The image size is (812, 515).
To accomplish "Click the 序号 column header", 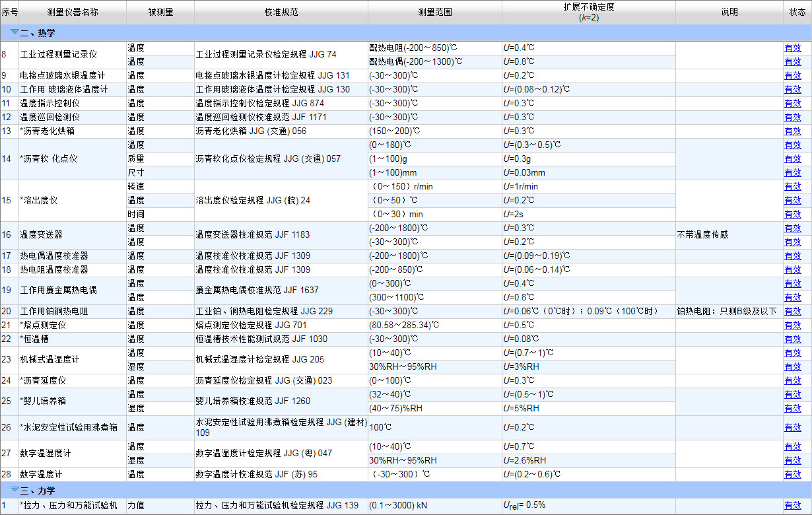I will 10,13.
